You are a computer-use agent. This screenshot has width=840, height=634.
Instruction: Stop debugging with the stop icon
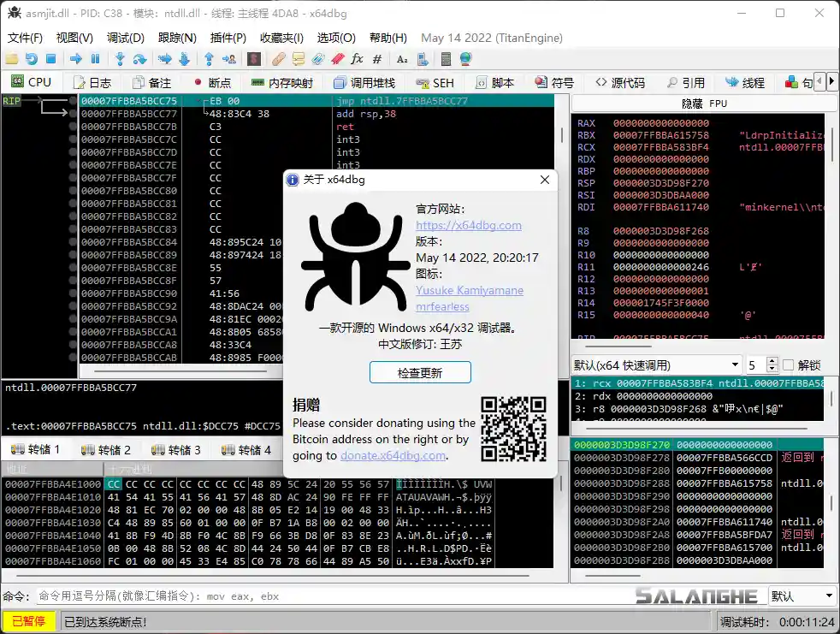pyautogui.click(x=49, y=58)
